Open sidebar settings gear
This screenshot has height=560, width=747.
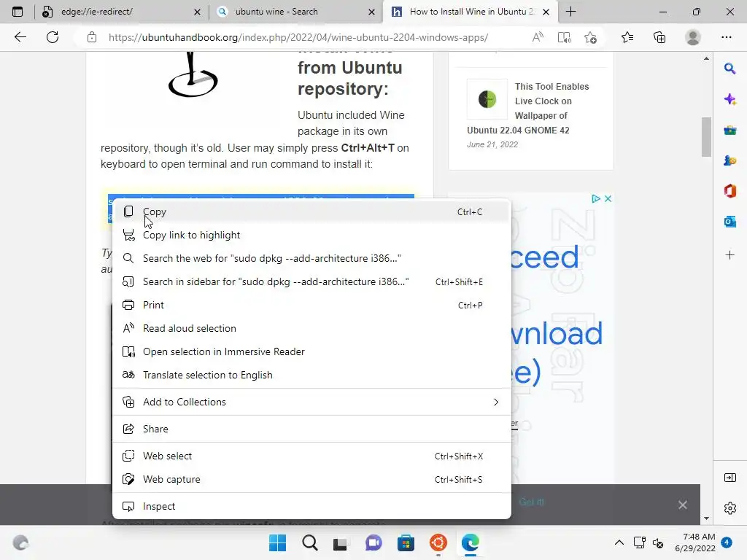(729, 508)
